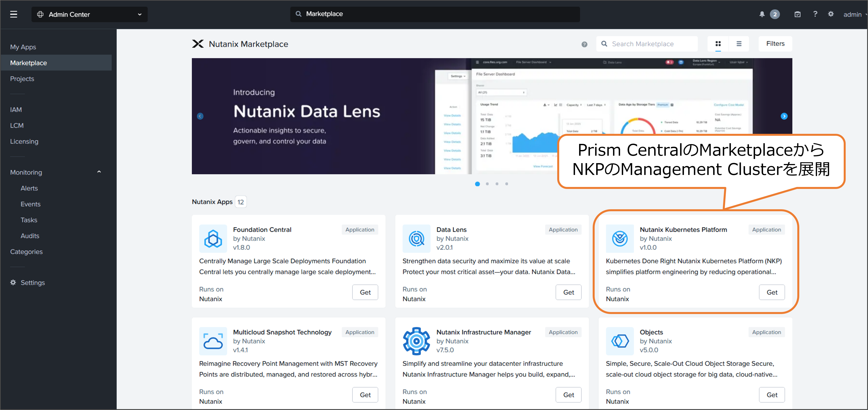The height and width of the screenshot is (410, 868).
Task: Open Categories in sidebar
Action: tap(26, 251)
